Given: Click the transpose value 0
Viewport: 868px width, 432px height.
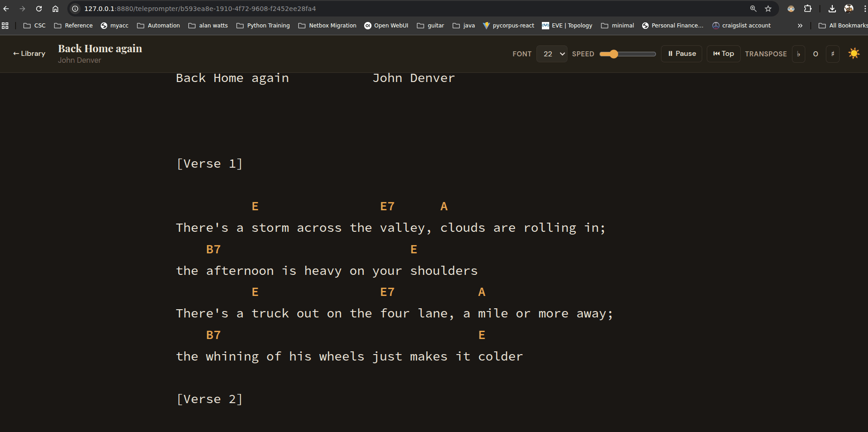Looking at the screenshot, I should (x=815, y=54).
